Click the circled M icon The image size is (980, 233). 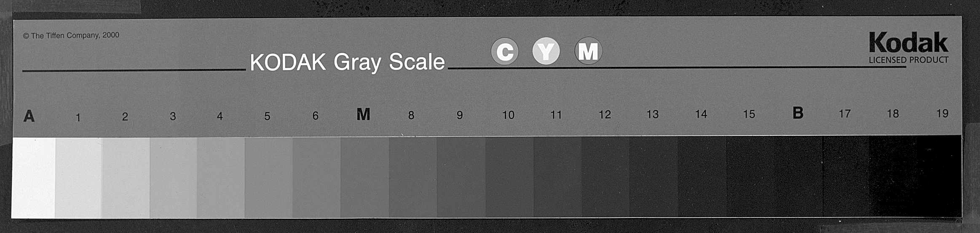(588, 51)
